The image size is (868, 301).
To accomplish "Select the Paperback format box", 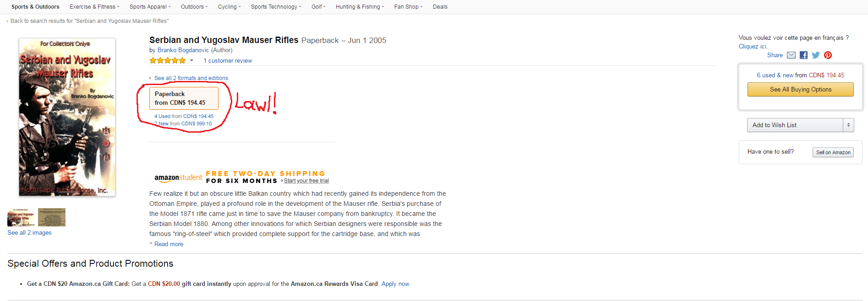I will [184, 98].
